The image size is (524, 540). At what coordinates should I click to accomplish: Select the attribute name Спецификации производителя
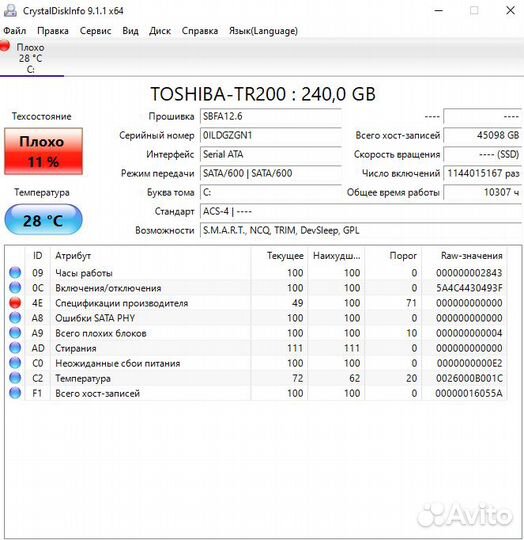point(122,303)
